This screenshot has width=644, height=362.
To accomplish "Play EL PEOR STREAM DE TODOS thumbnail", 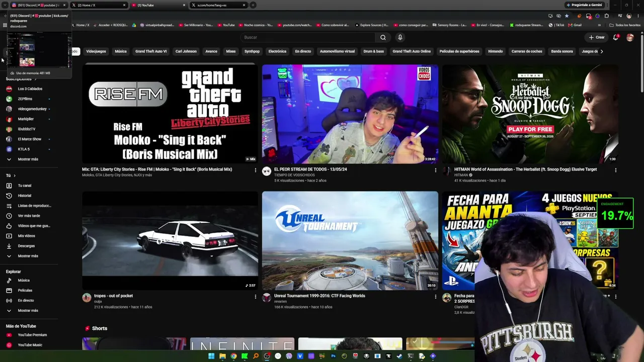I will (350, 114).
